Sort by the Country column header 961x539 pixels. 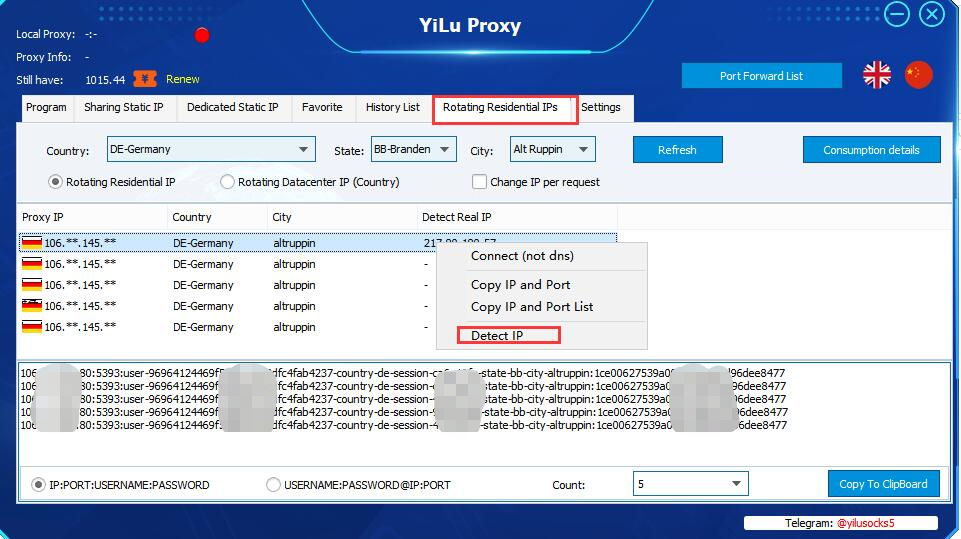pyautogui.click(x=218, y=217)
